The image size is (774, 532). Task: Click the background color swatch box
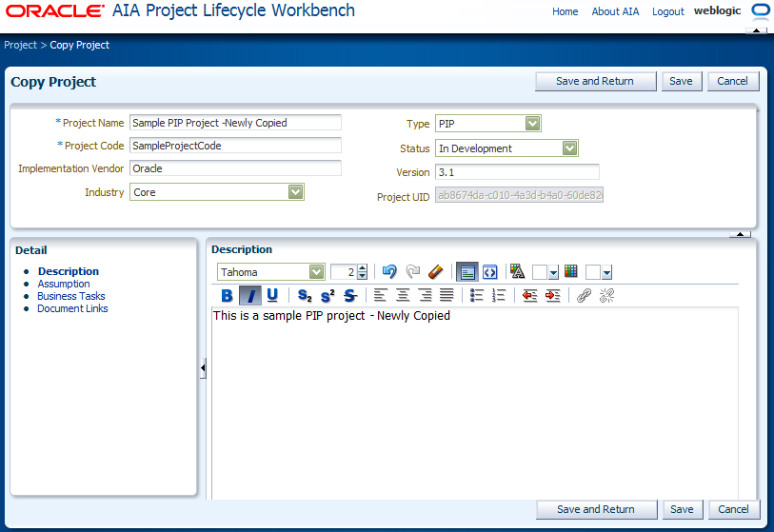(593, 272)
